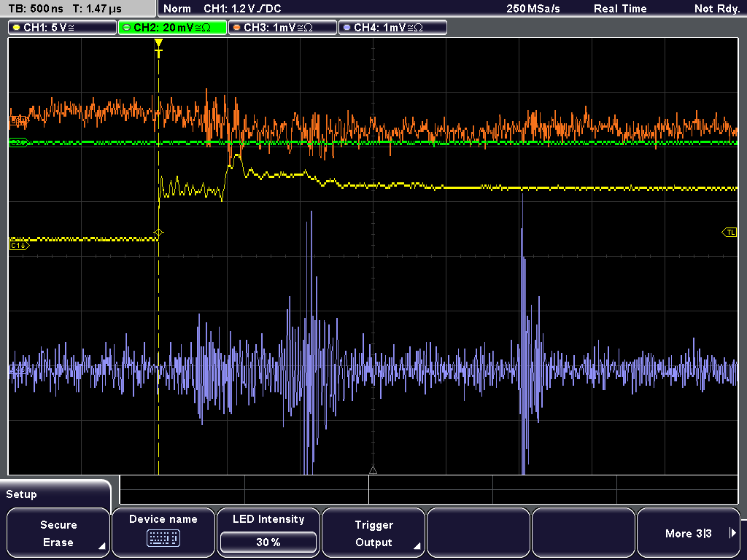This screenshot has height=560, width=747.
Task: Open the Trigger Output submenu
Action: 373,533
